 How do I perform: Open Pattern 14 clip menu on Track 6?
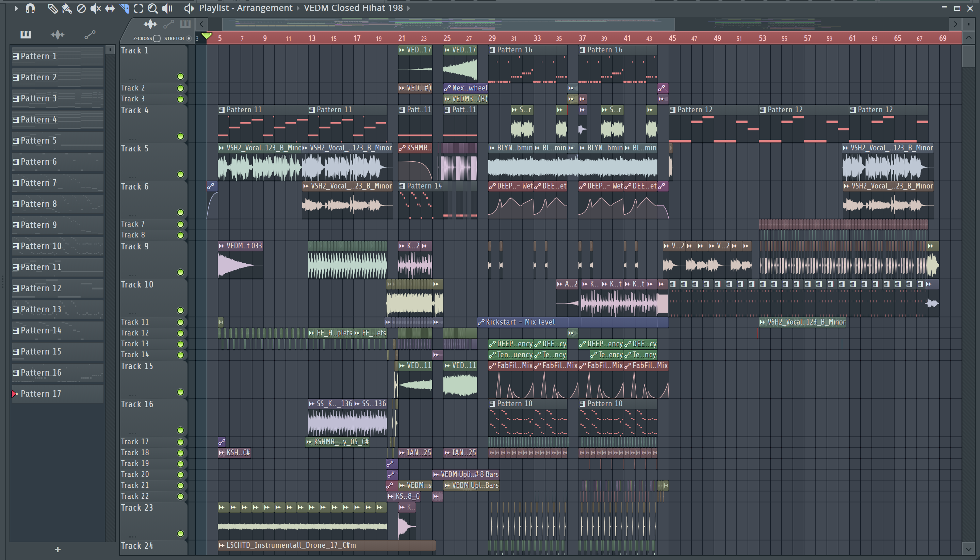pyautogui.click(x=402, y=186)
